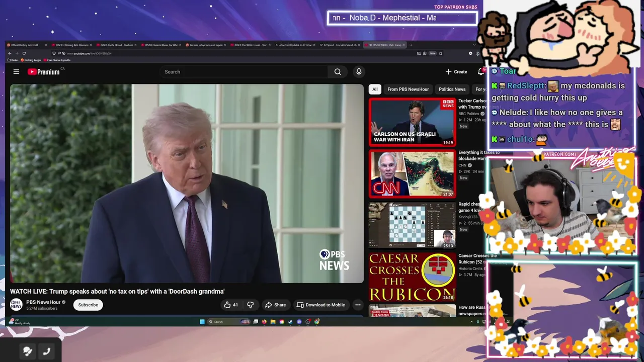Open File Explorer from taskbar
The width and height of the screenshot is (644, 362).
click(273, 322)
